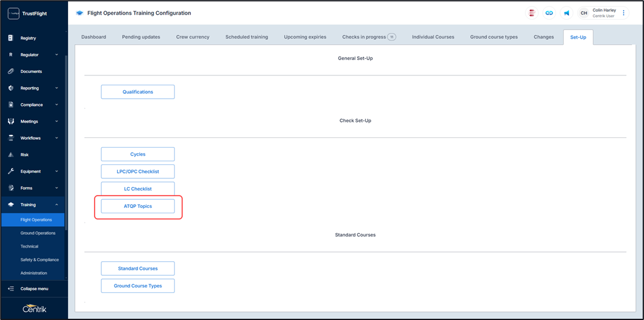Click the Qualifications button
The width and height of the screenshot is (644, 320).
pyautogui.click(x=138, y=92)
